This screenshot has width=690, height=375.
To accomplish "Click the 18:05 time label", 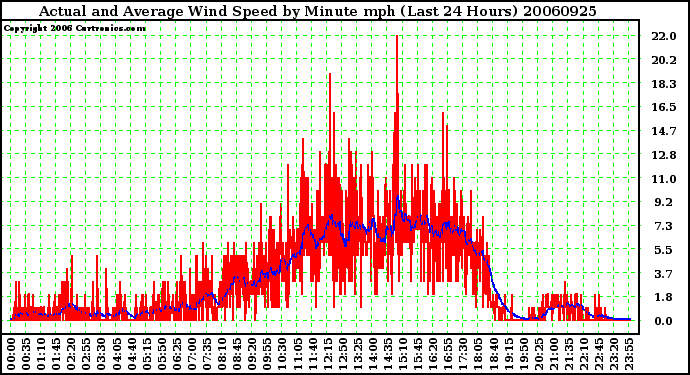I will [x=477, y=354].
